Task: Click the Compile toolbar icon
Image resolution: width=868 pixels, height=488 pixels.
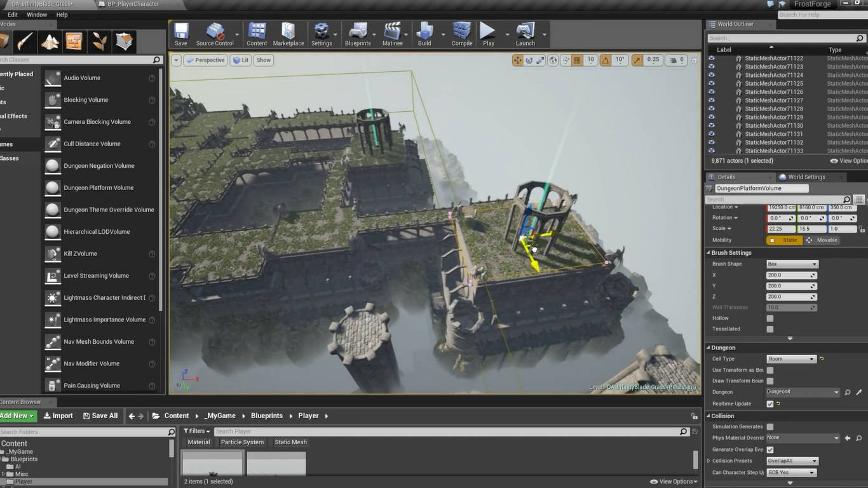Action: (462, 34)
